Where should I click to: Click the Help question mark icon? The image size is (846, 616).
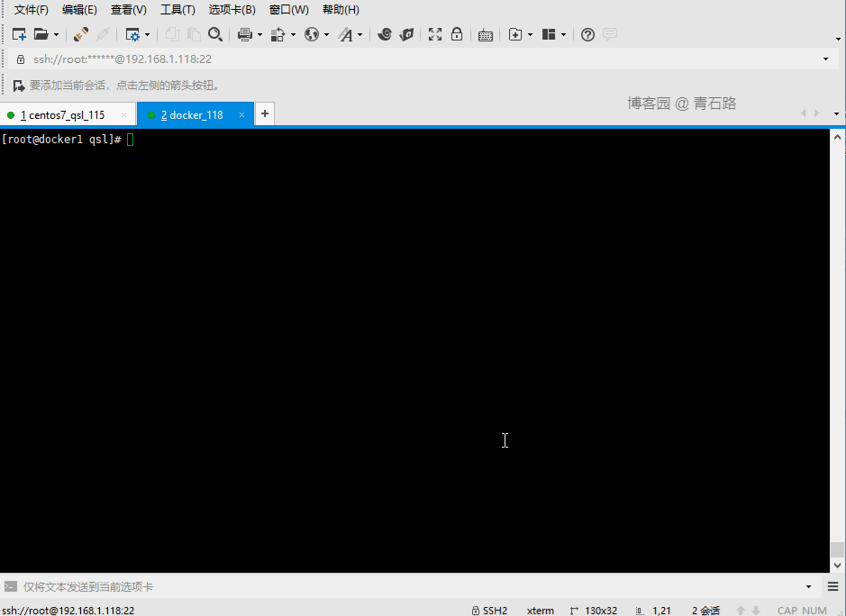pyautogui.click(x=587, y=35)
